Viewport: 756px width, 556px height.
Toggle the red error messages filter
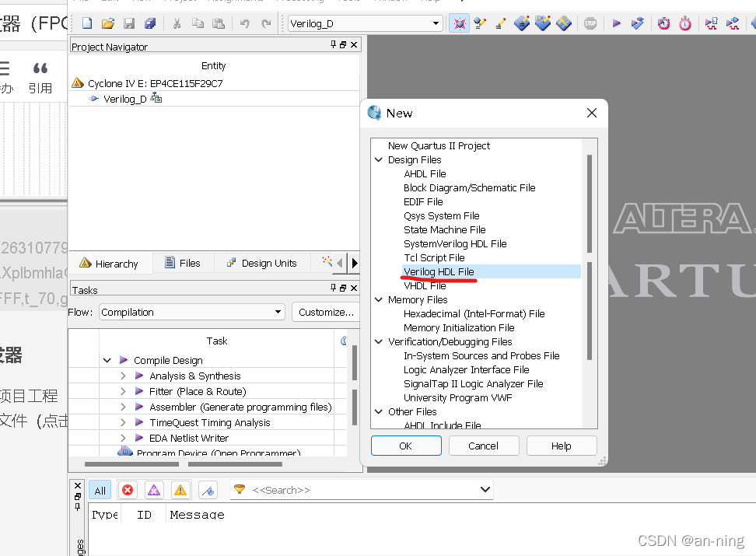pos(128,491)
